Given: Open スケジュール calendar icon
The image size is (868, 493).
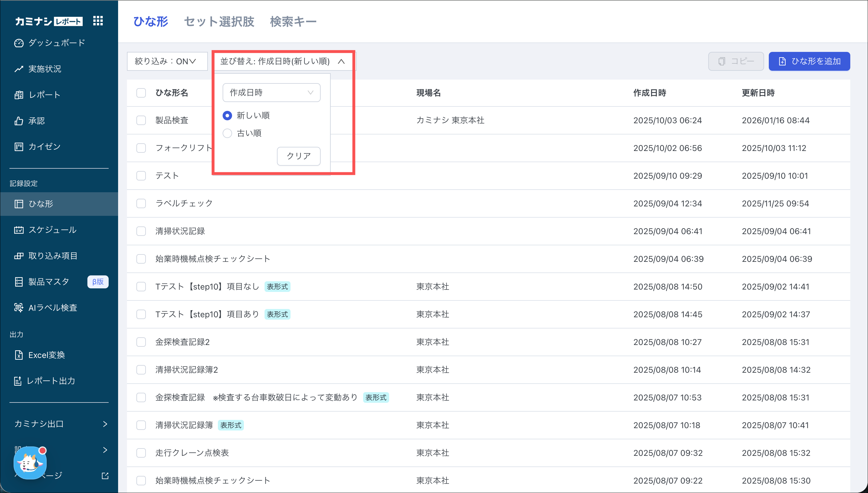Looking at the screenshot, I should click(x=19, y=230).
